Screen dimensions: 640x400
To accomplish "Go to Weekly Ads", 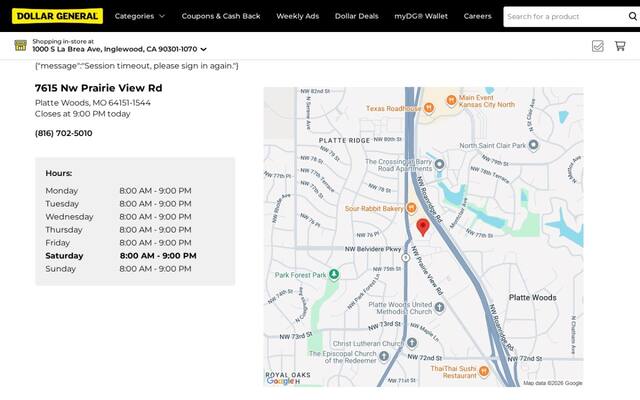I will (298, 16).
